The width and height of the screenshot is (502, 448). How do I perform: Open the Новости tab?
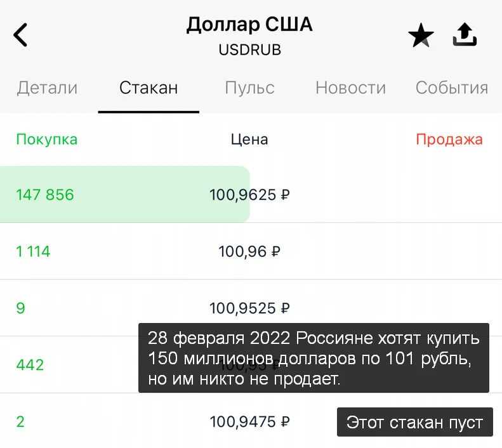[350, 88]
